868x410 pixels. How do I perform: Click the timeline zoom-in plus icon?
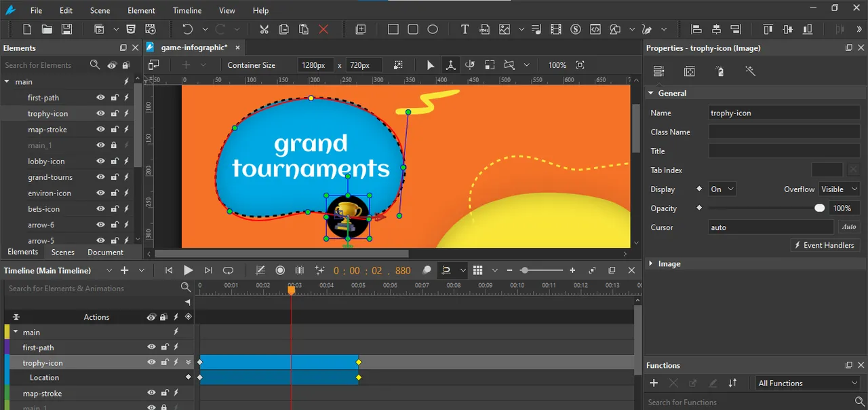(x=572, y=270)
